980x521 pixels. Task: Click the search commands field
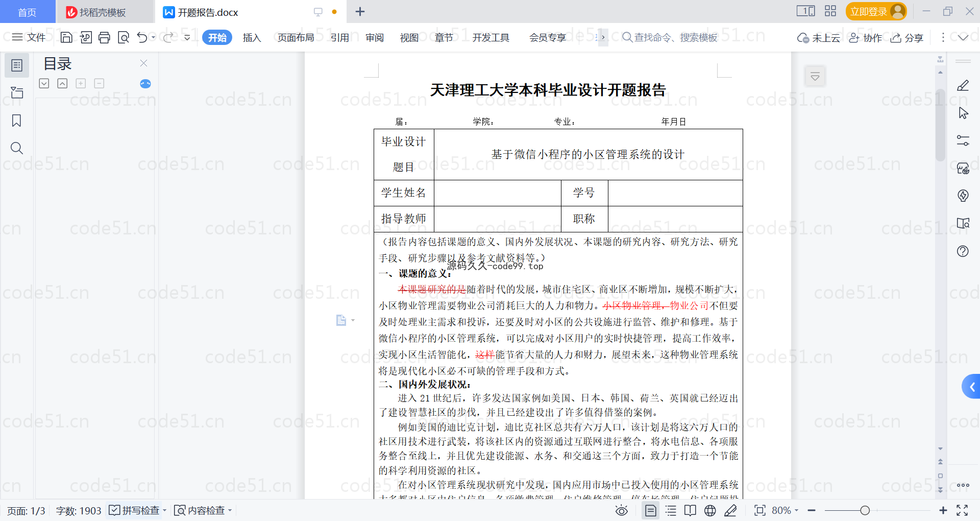pos(670,37)
